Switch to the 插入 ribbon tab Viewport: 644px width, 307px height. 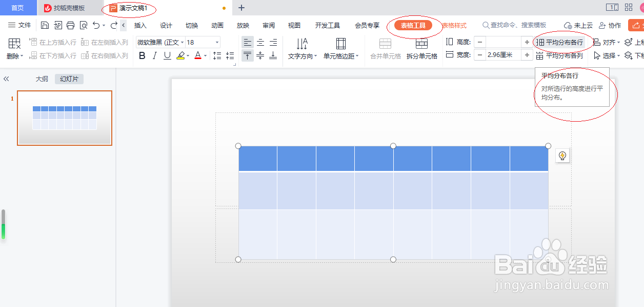pyautogui.click(x=140, y=25)
